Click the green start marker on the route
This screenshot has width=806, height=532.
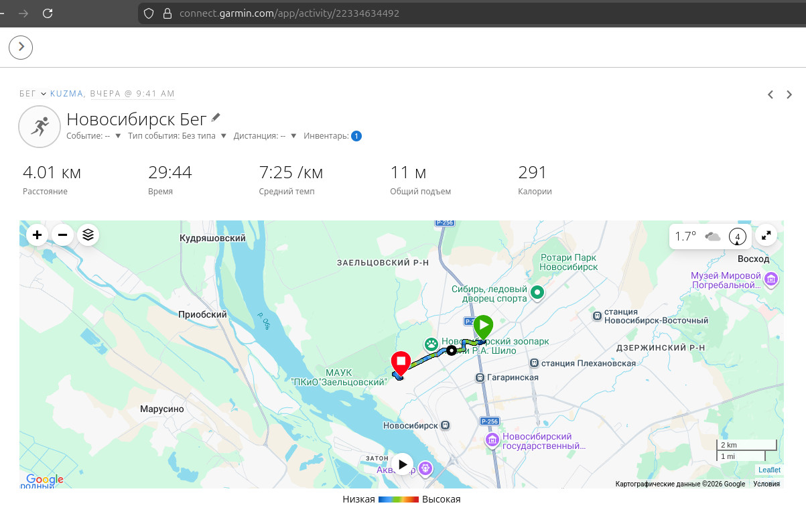[x=483, y=328]
